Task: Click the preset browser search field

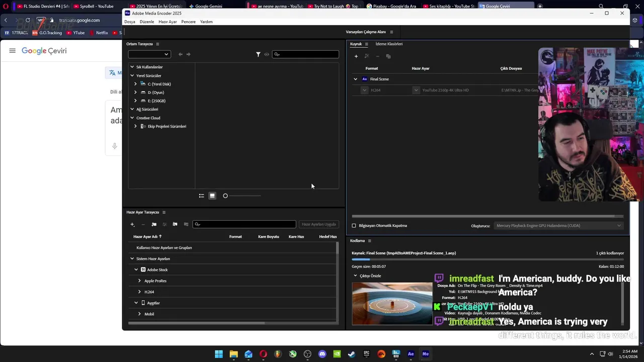Action: pyautogui.click(x=245, y=224)
